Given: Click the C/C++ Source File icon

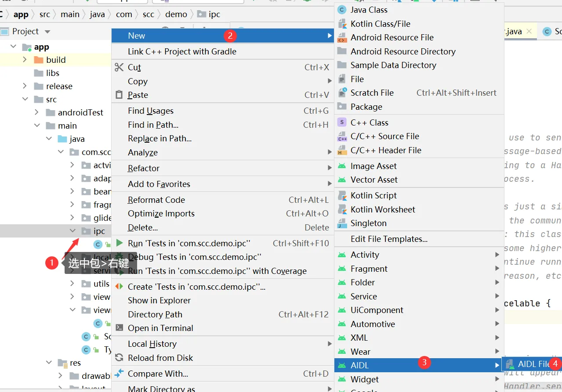Looking at the screenshot, I should [342, 137].
